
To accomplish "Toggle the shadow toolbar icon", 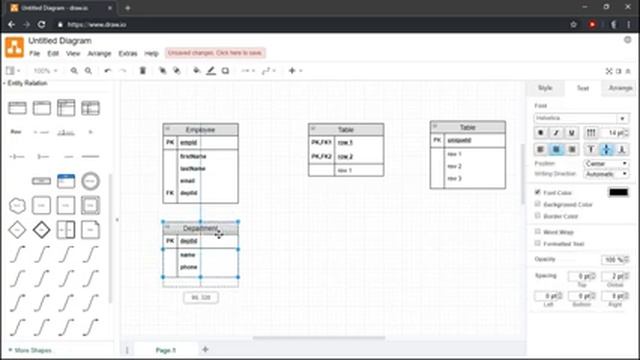I will tap(225, 71).
